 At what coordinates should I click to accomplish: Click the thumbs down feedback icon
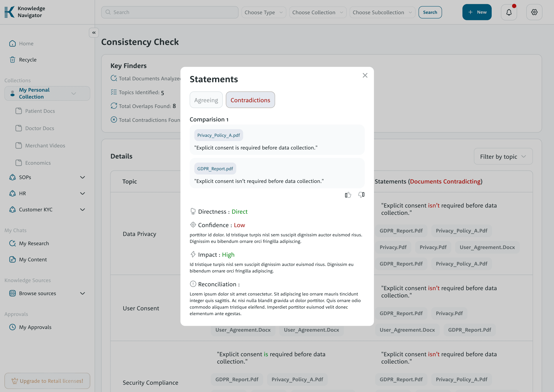[361, 195]
